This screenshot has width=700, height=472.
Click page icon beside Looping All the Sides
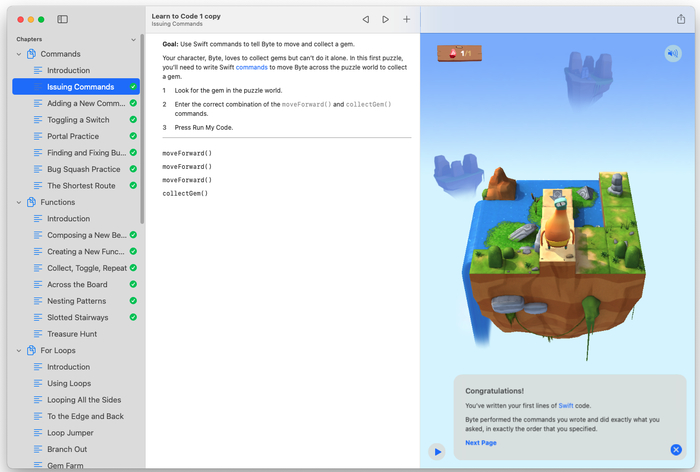coord(38,400)
